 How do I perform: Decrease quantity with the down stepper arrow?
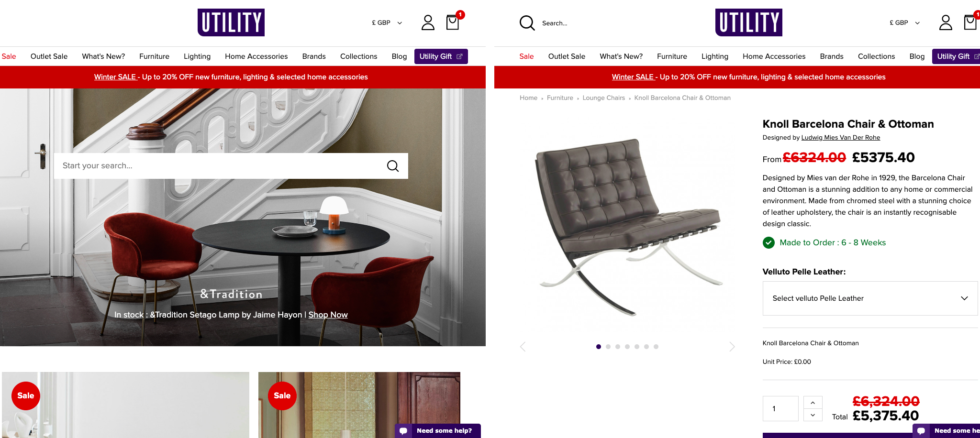click(813, 415)
